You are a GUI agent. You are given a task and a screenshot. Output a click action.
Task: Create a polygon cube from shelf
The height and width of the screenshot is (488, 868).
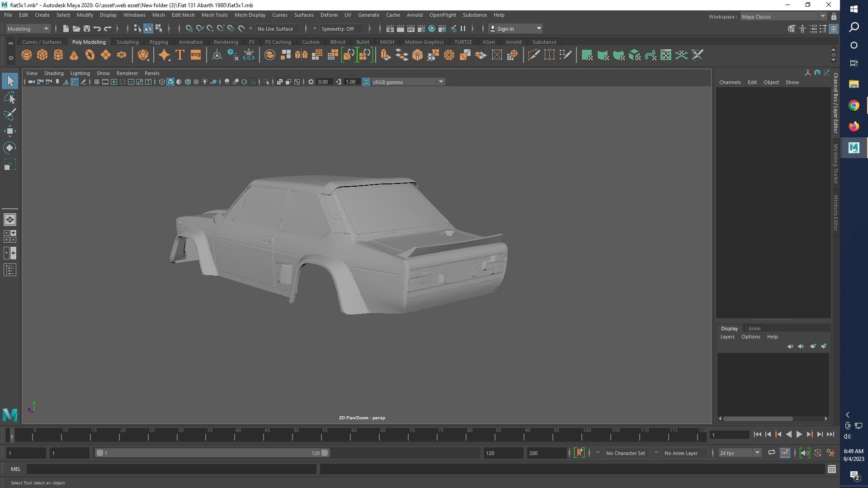point(42,55)
